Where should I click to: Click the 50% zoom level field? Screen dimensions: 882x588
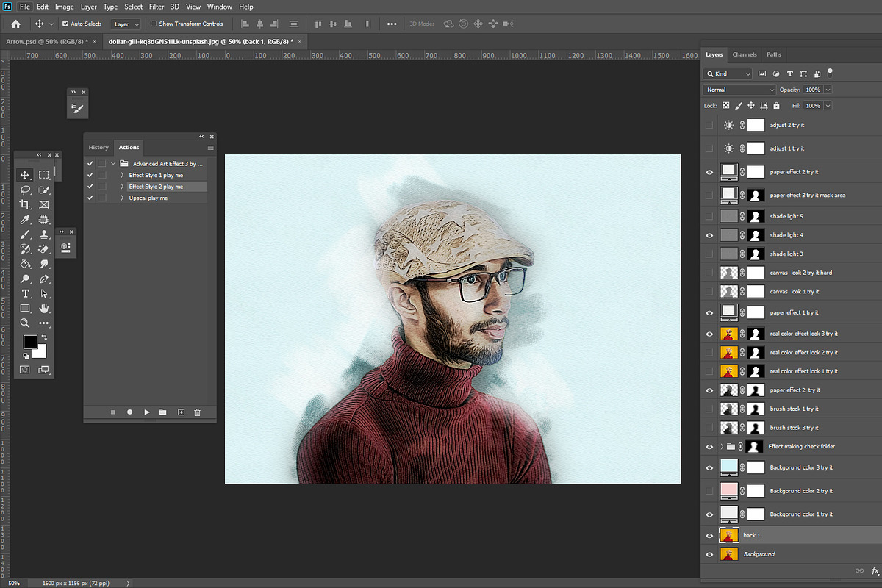14,583
